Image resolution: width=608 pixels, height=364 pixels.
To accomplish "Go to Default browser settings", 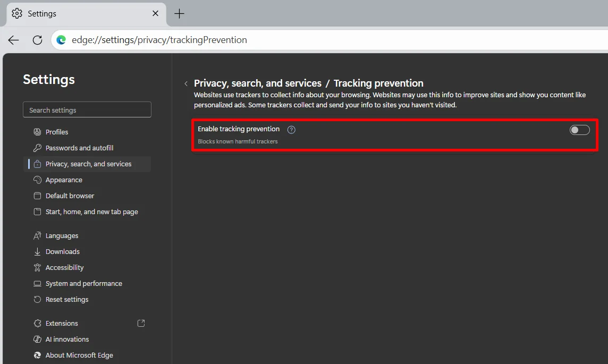I will tap(70, 196).
